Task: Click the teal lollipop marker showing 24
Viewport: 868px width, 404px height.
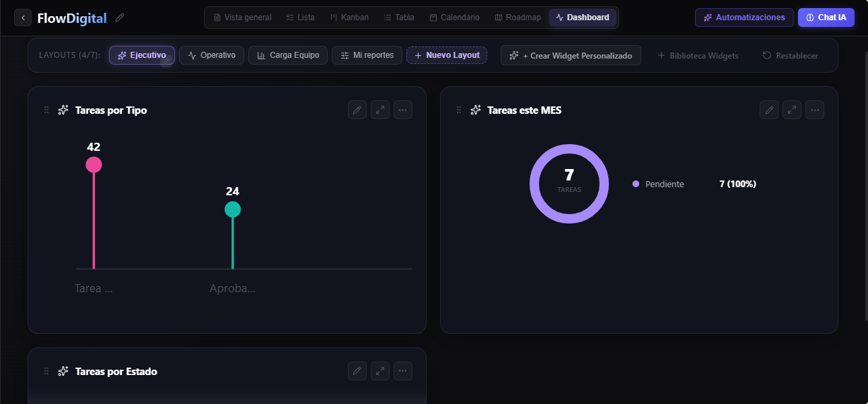Action: point(232,209)
